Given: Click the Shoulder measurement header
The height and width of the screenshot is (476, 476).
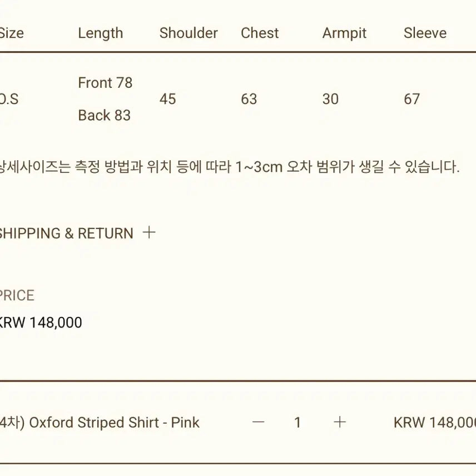Looking at the screenshot, I should [188, 33].
